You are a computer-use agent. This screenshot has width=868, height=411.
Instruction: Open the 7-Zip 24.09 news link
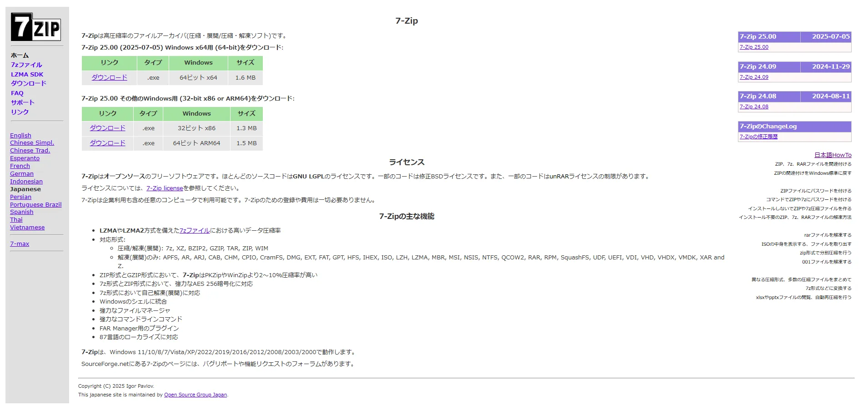754,77
